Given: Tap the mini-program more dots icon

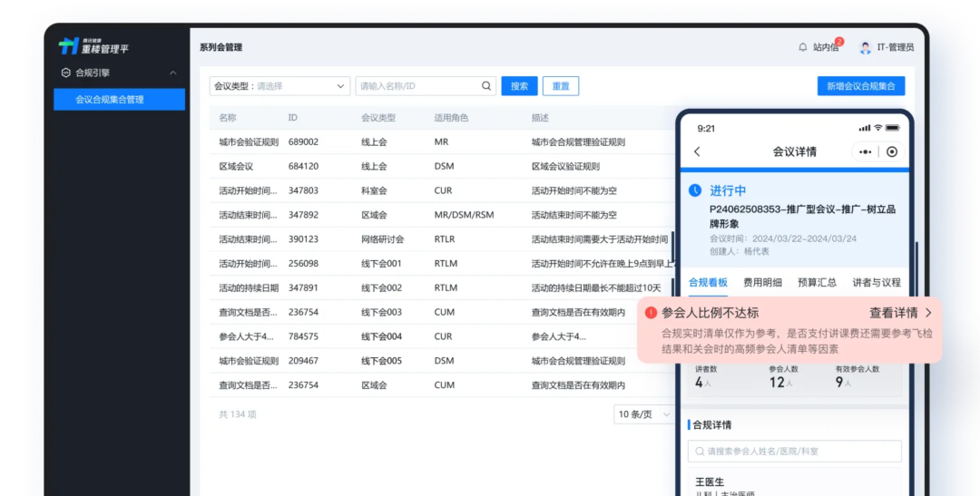Looking at the screenshot, I should click(865, 151).
